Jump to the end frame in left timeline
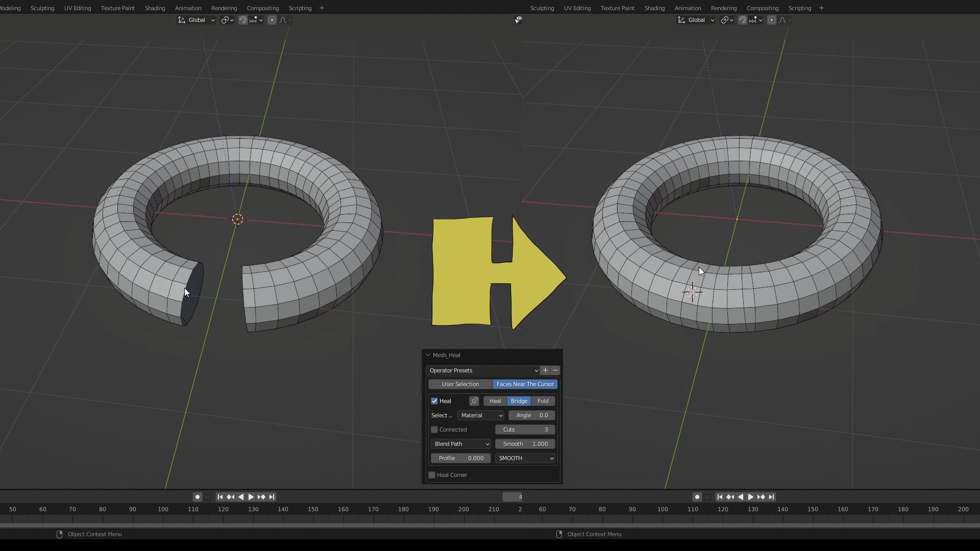Screen dimensions: 980x551 coord(272,497)
